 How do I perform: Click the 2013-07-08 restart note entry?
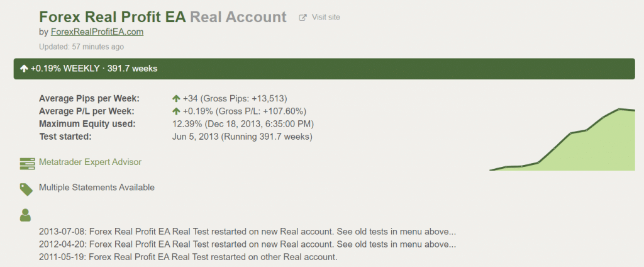click(x=247, y=232)
